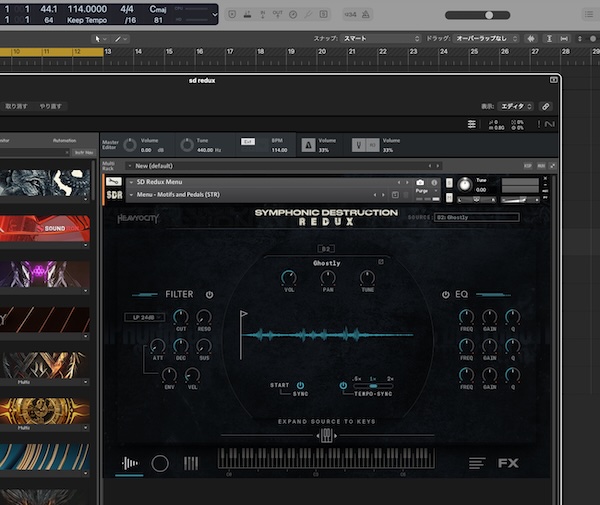Open the New (default) multi dropdown

[x=130, y=166]
